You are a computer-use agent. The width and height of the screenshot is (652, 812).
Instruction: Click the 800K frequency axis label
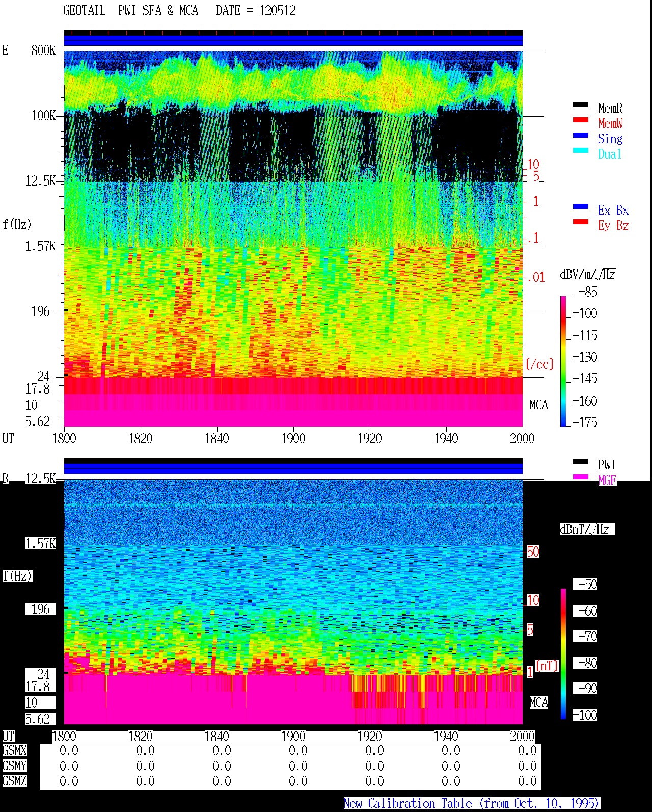point(43,50)
